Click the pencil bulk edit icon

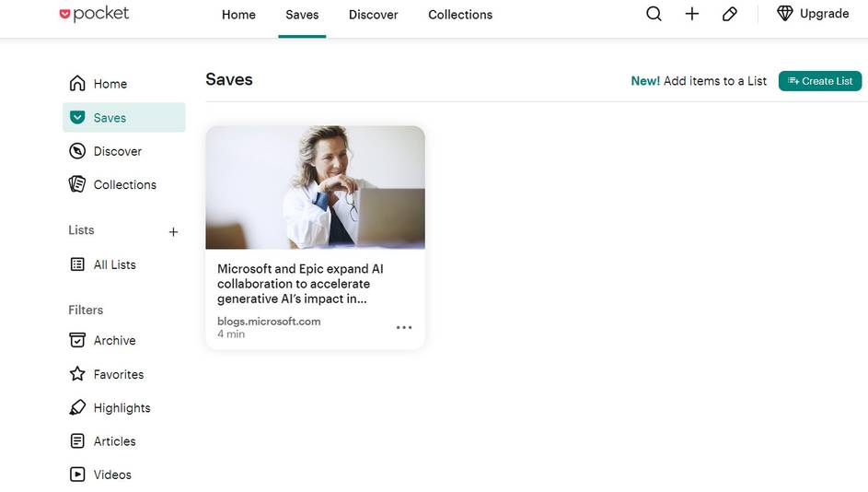pyautogui.click(x=730, y=14)
